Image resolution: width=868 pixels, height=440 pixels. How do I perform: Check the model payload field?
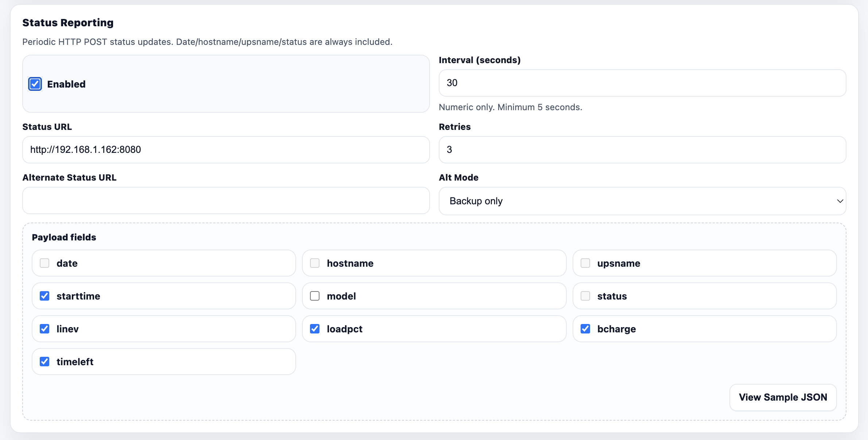point(314,296)
